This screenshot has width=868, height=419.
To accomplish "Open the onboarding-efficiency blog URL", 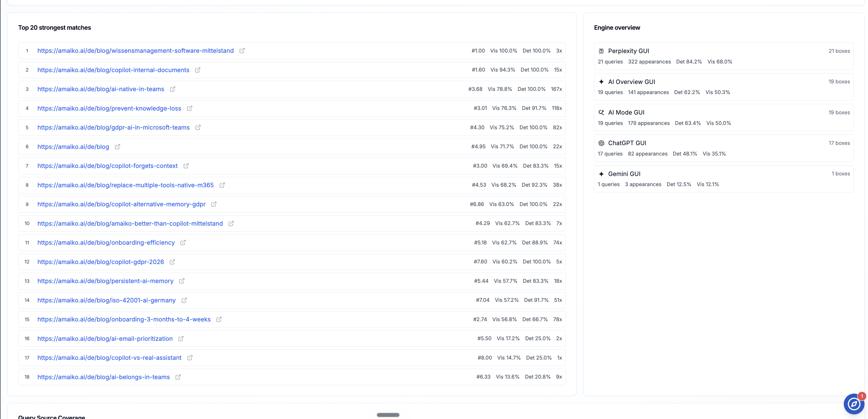I will coord(106,243).
